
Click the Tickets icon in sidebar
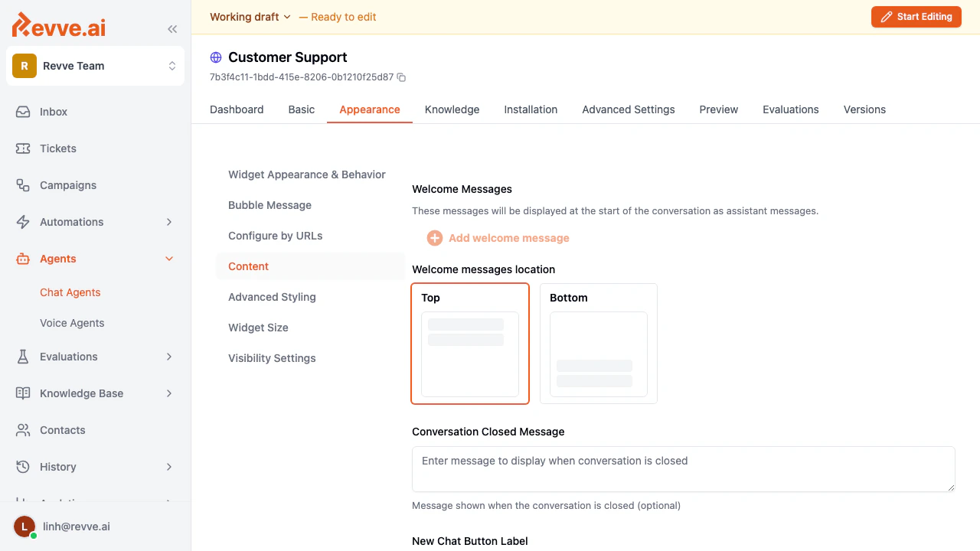coord(23,148)
